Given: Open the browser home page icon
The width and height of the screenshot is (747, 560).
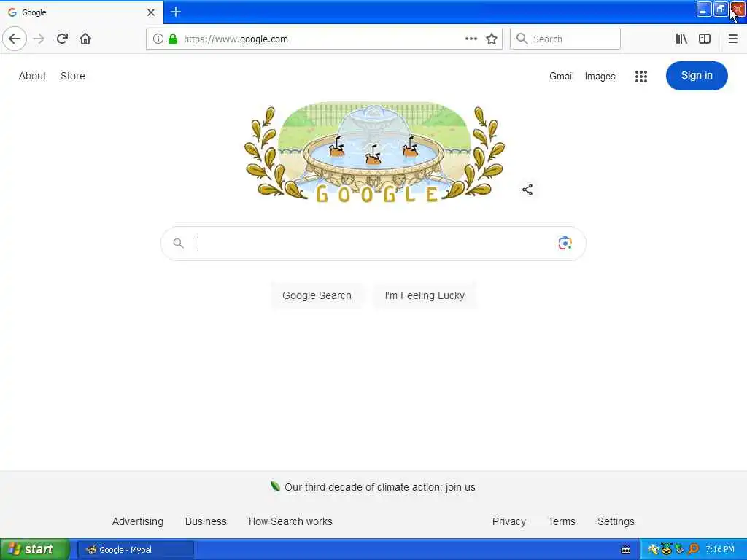Looking at the screenshot, I should click(x=85, y=39).
